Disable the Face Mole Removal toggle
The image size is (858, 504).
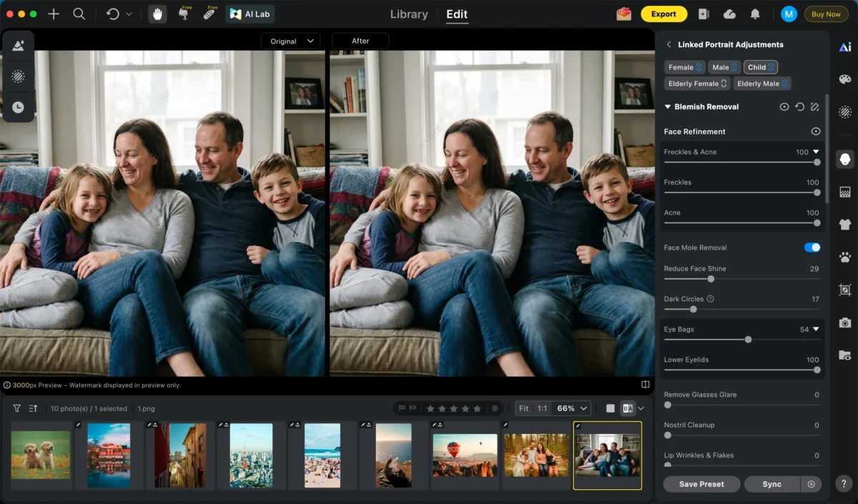click(812, 247)
